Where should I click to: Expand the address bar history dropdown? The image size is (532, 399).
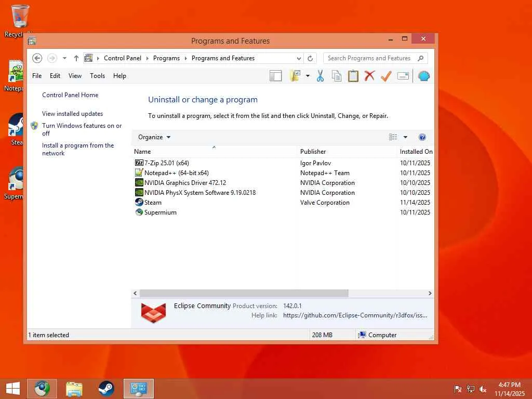(299, 58)
